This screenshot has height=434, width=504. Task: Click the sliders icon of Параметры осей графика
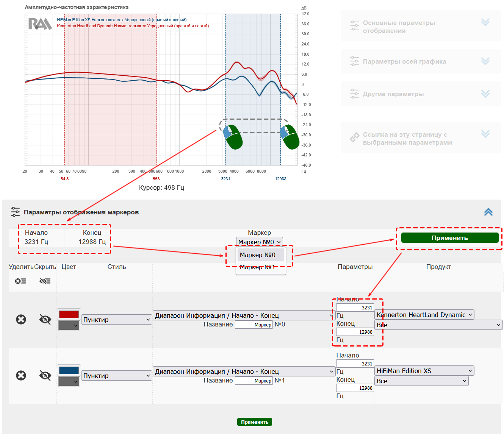click(x=354, y=61)
